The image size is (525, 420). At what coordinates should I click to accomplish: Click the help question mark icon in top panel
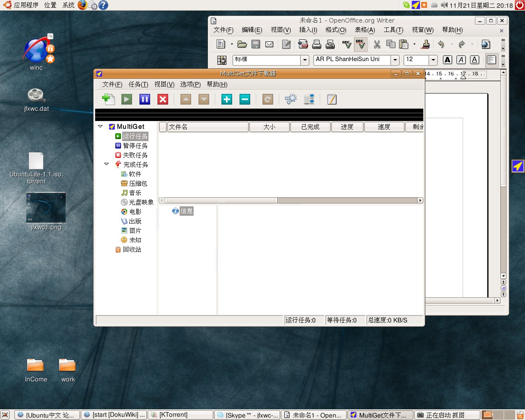pyautogui.click(x=103, y=5)
